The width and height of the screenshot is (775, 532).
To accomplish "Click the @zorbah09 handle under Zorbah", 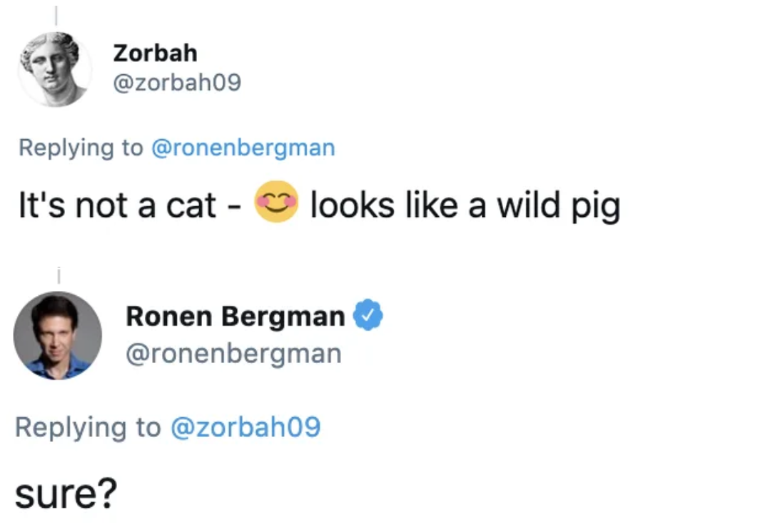I will (x=177, y=83).
